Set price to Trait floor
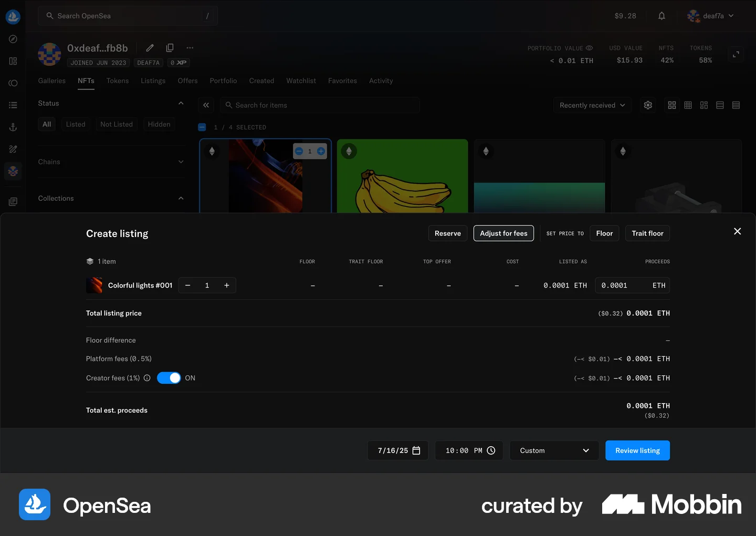Screen dimensions: 756x536 click(647, 233)
